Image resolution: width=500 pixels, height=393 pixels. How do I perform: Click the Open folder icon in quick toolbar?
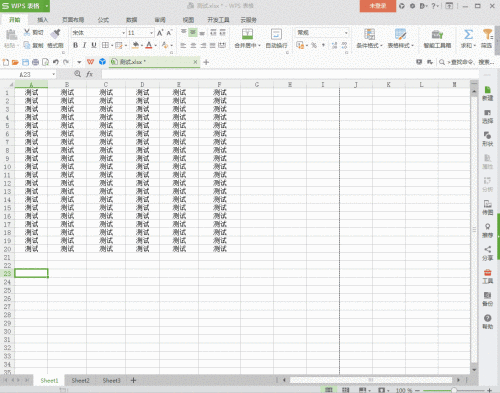click(15, 62)
